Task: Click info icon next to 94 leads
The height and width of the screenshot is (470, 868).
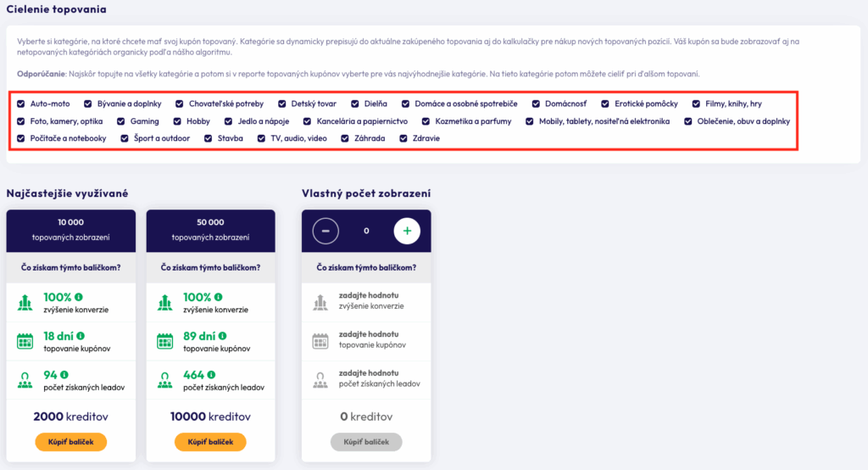Action: [x=64, y=374]
